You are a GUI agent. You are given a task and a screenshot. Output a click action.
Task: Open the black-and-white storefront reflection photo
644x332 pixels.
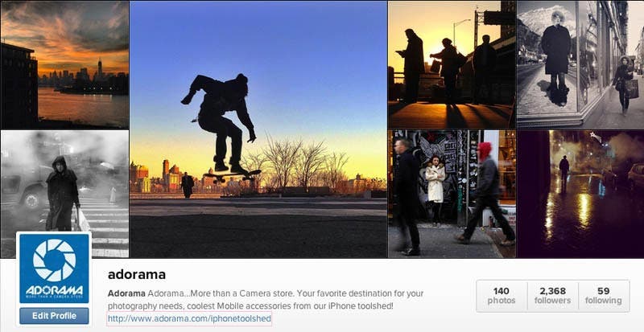point(580,65)
